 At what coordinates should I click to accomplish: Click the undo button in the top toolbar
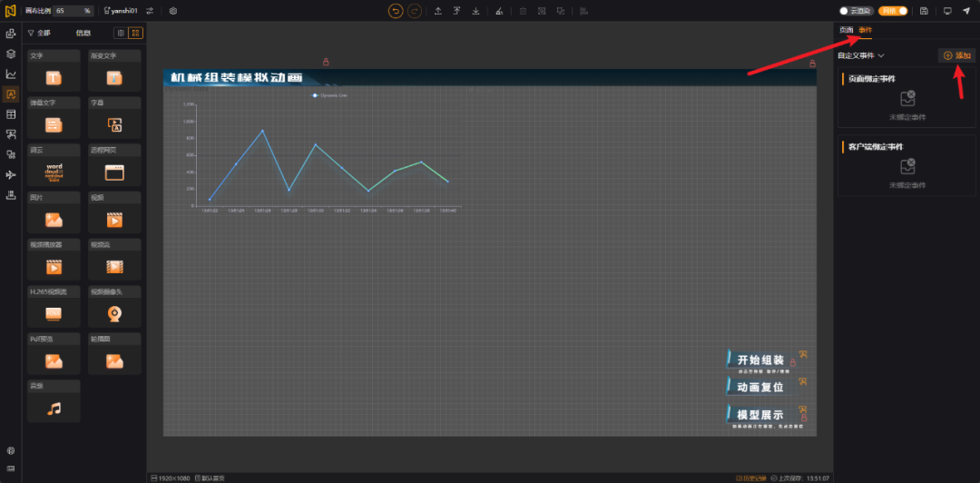[x=395, y=11]
